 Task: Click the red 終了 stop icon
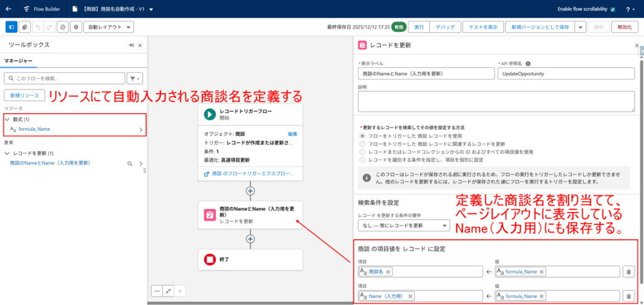coord(210,260)
